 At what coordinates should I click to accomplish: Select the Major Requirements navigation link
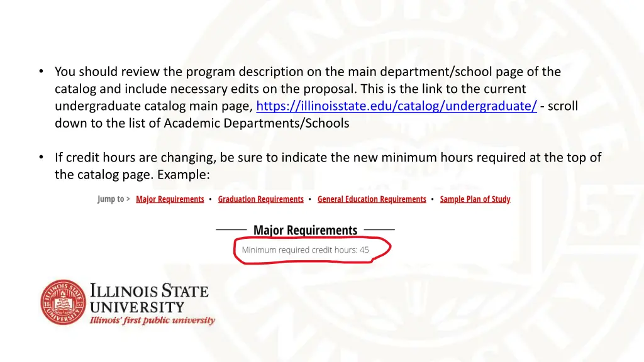tap(170, 199)
